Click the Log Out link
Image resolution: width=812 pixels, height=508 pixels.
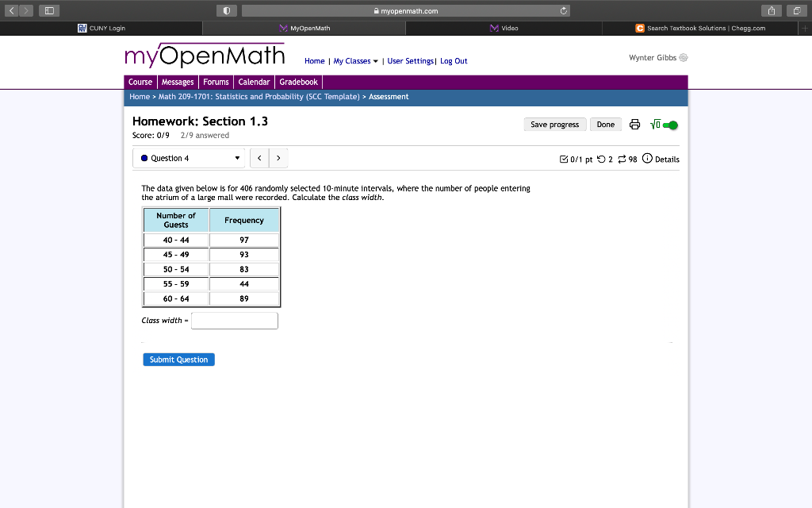tap(454, 60)
